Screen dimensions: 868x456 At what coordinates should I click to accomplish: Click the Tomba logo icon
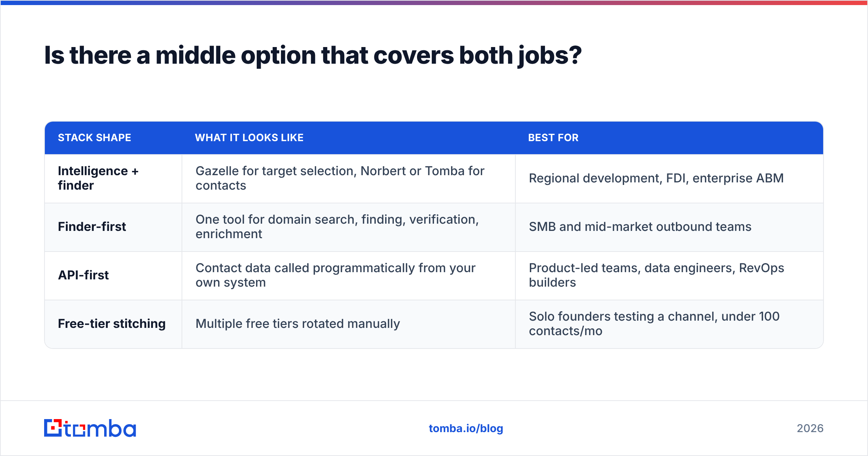53,428
